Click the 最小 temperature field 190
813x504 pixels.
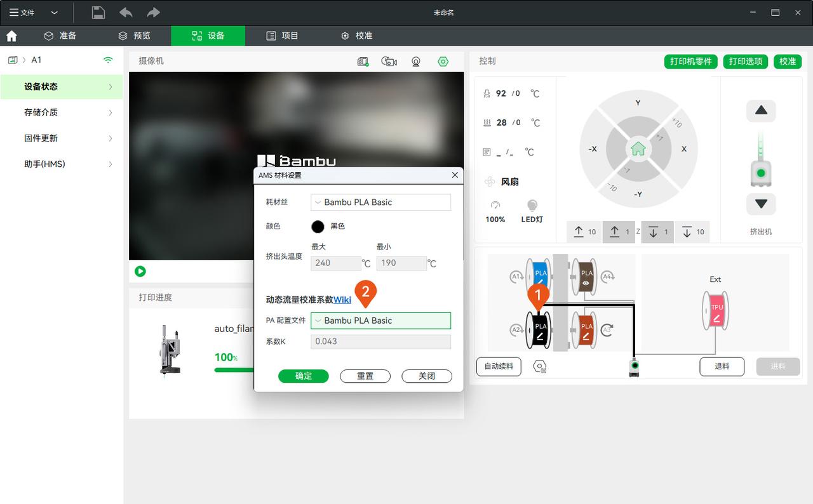pos(401,263)
